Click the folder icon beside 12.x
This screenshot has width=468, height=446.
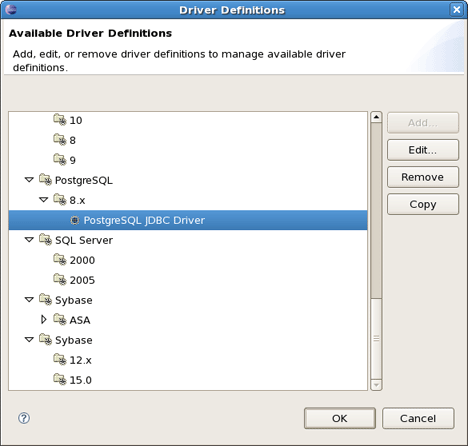pos(60,360)
